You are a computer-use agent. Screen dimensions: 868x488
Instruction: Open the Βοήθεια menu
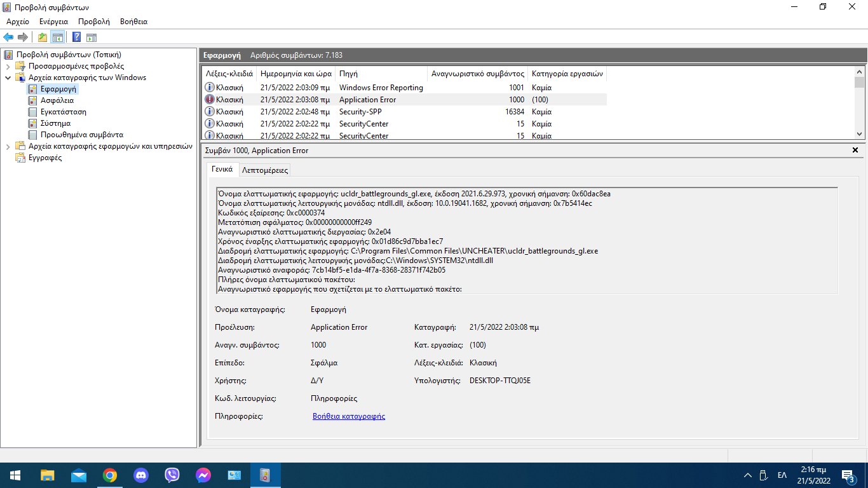pos(133,22)
